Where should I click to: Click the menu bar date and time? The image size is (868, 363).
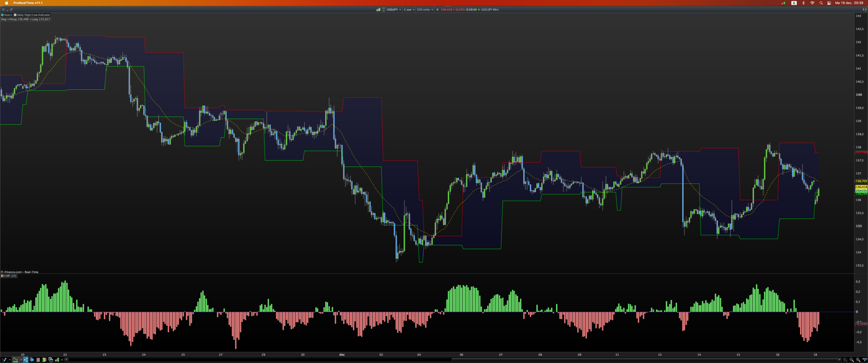tap(849, 3)
